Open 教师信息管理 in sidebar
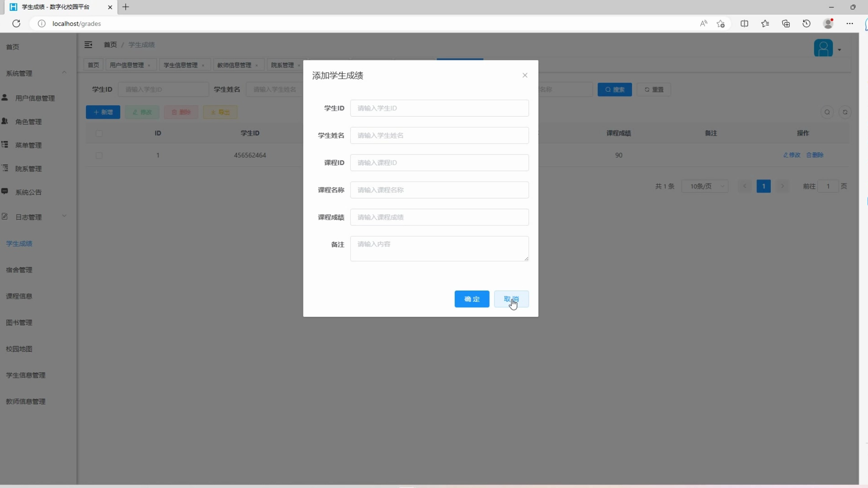 point(25,401)
